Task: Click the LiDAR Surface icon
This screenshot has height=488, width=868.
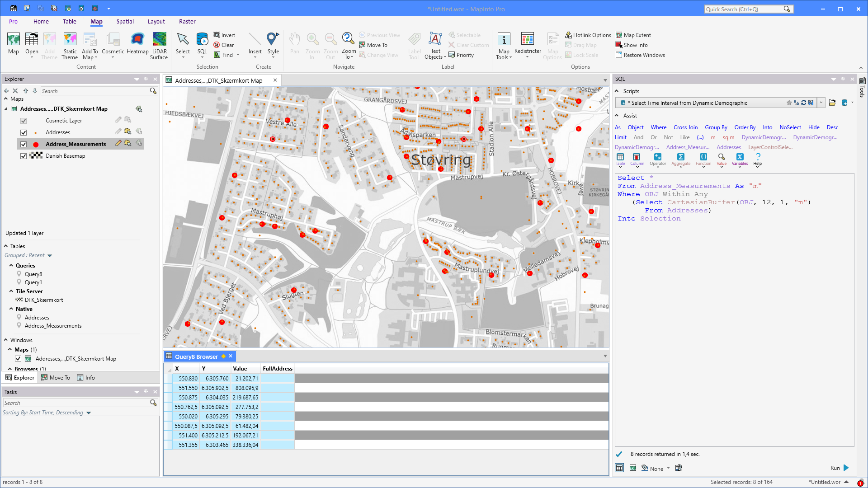Action: click(x=159, y=40)
